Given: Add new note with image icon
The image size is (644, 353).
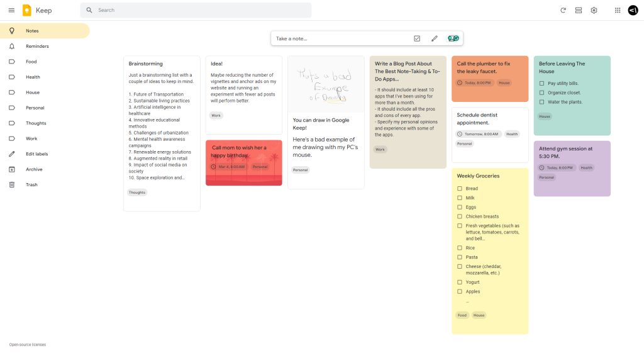Looking at the screenshot, I should 453,38.
